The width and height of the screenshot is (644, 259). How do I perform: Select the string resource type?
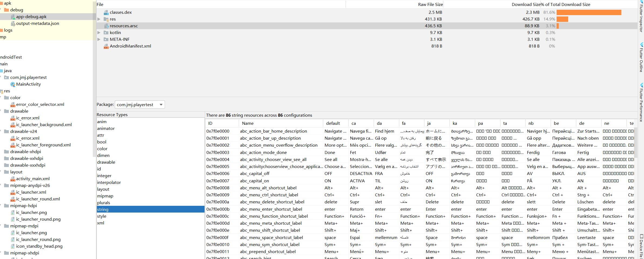(x=151, y=210)
